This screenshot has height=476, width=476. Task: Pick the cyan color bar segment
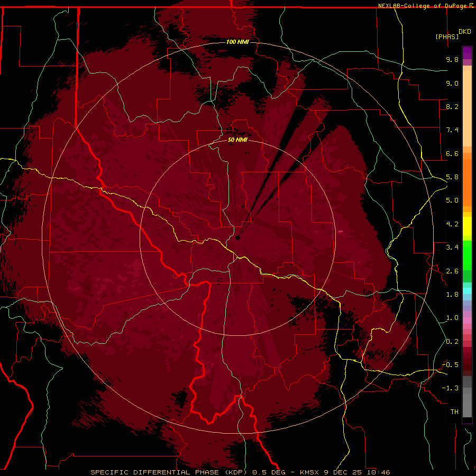(x=467, y=291)
